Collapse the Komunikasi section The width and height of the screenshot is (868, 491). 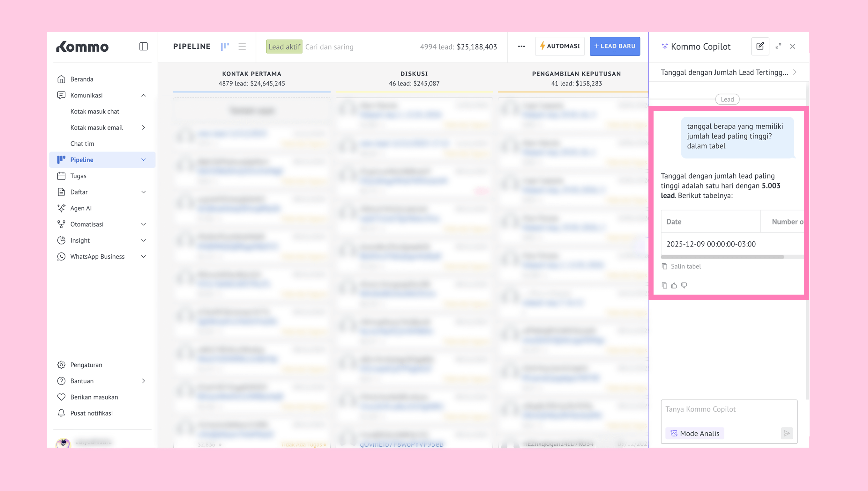point(143,95)
